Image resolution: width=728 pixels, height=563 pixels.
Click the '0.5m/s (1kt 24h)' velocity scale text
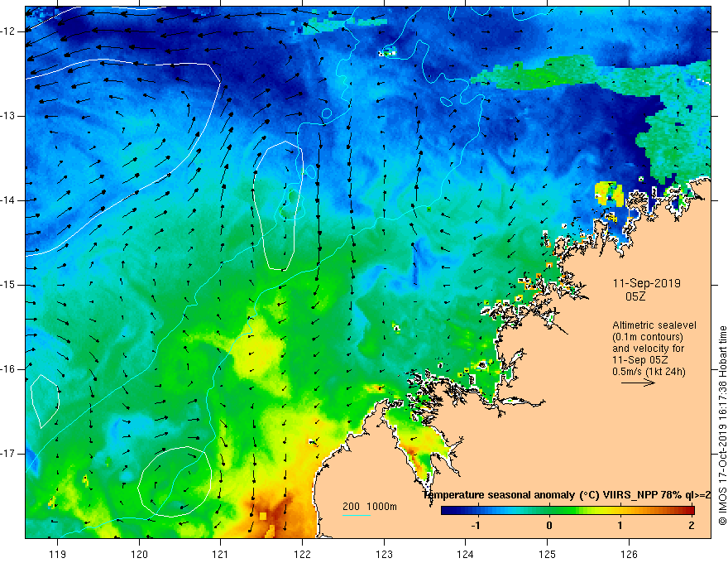coord(649,372)
